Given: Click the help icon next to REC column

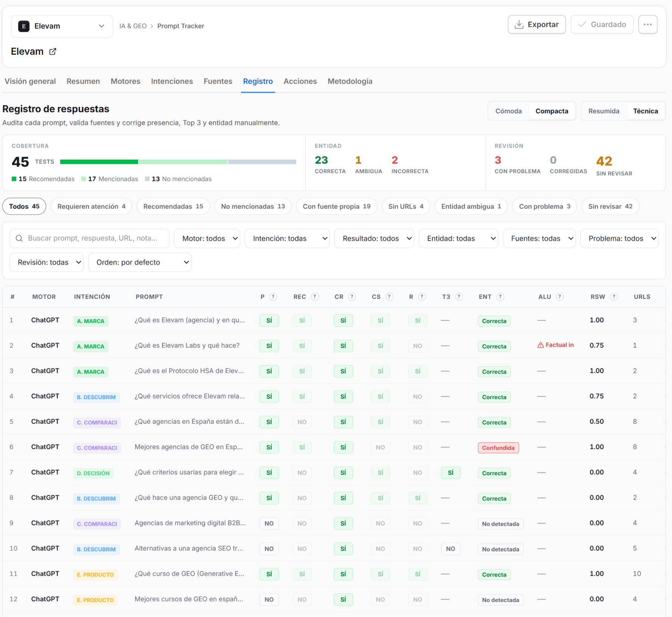Looking at the screenshot, I should pyautogui.click(x=315, y=297).
